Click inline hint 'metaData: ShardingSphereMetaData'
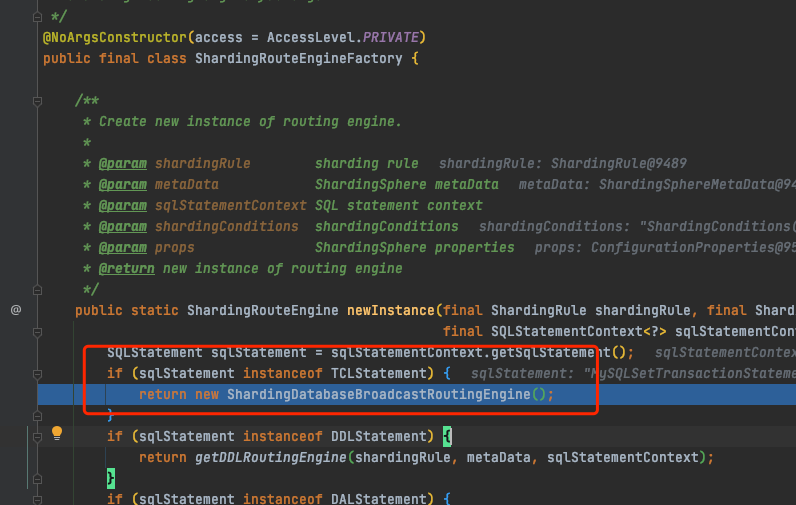This screenshot has height=505, width=796. (x=657, y=184)
